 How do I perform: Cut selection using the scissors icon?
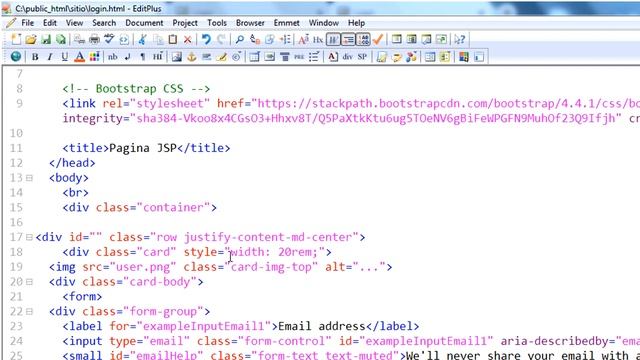(142, 40)
